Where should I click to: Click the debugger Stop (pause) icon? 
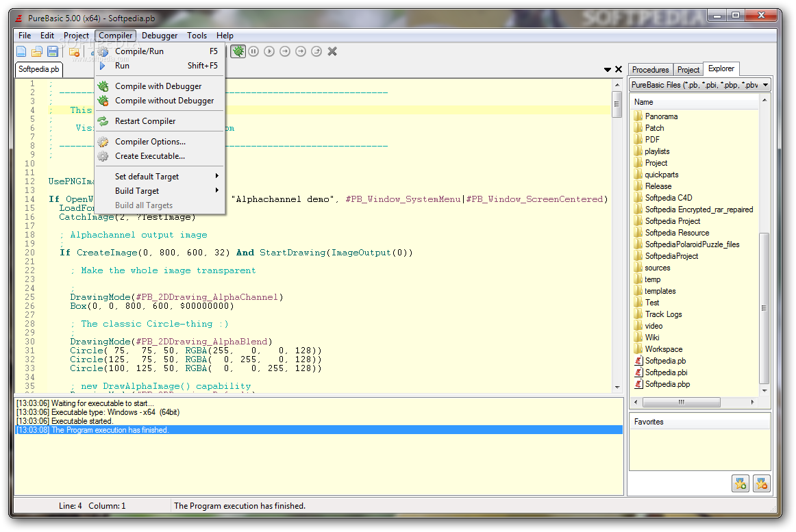click(254, 51)
